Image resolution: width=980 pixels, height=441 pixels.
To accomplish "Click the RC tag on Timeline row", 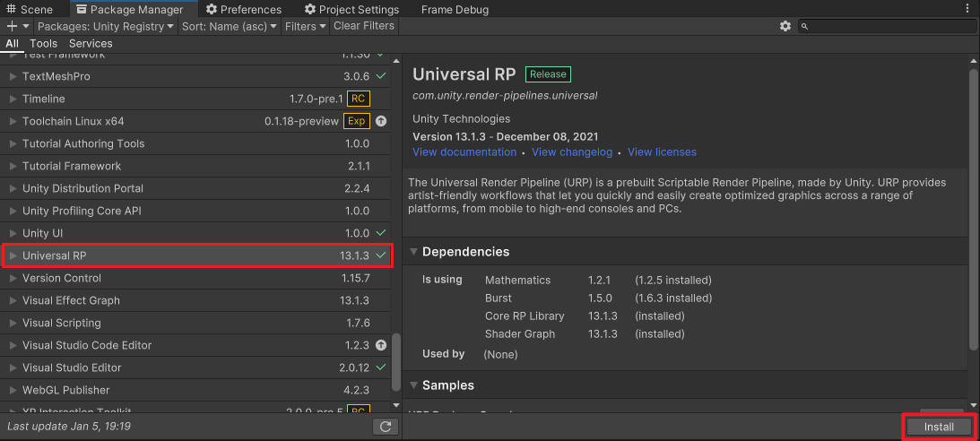I will pyautogui.click(x=358, y=99).
